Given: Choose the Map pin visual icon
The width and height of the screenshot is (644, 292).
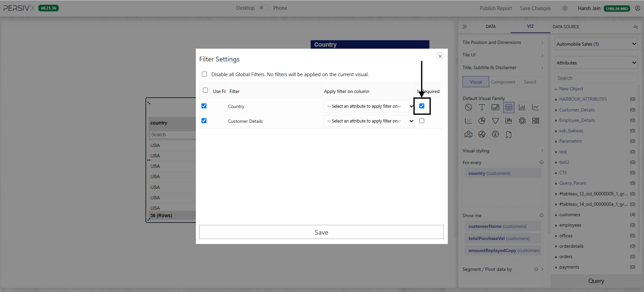Looking at the screenshot, I should [x=468, y=134].
